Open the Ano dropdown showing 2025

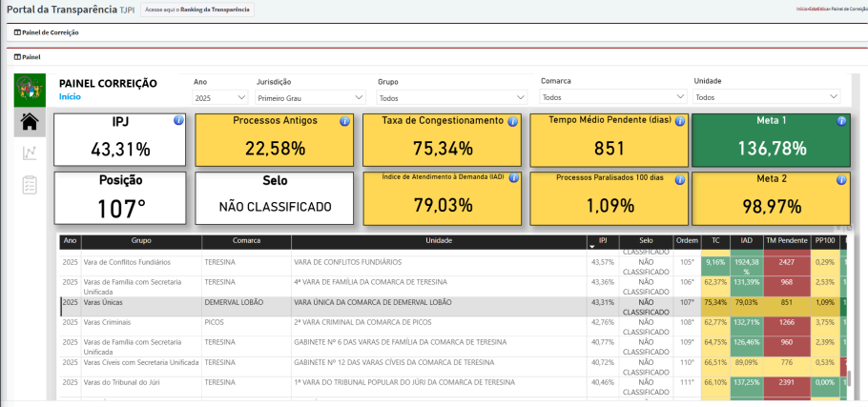(220, 97)
